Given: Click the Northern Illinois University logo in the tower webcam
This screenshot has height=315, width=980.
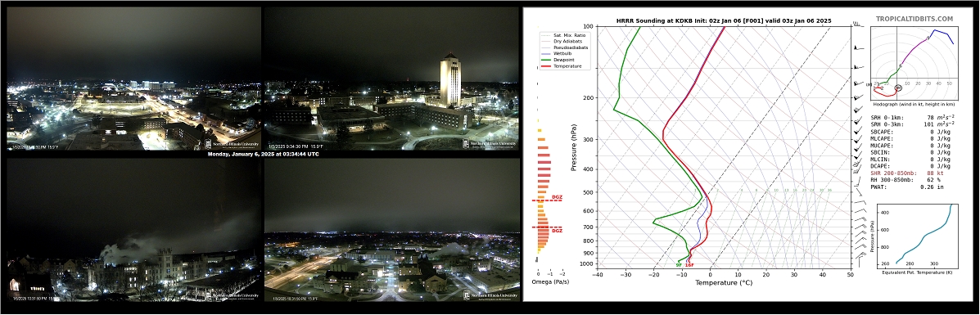Looking at the screenshot, I should coord(490,144).
